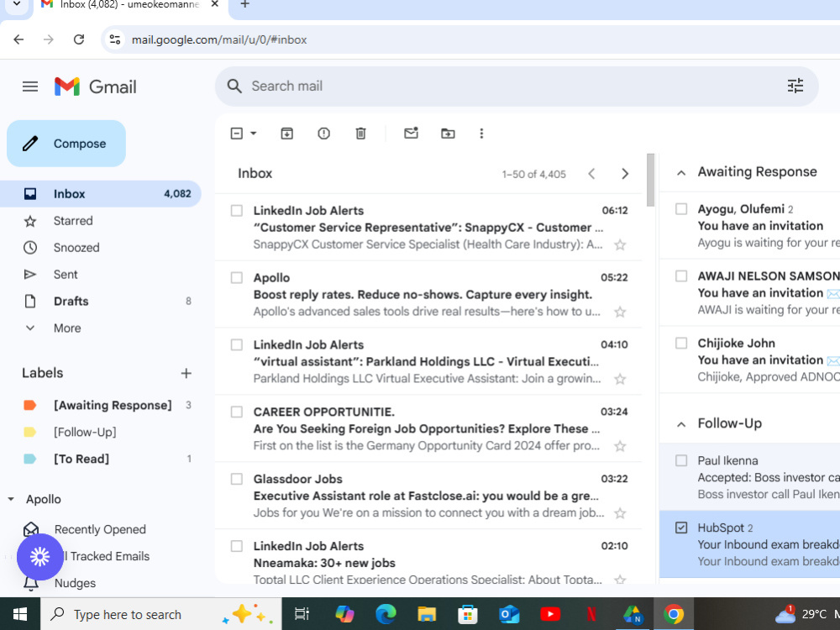Image resolution: width=840 pixels, height=630 pixels.
Task: Click the Add new label plus icon
Action: tap(186, 374)
